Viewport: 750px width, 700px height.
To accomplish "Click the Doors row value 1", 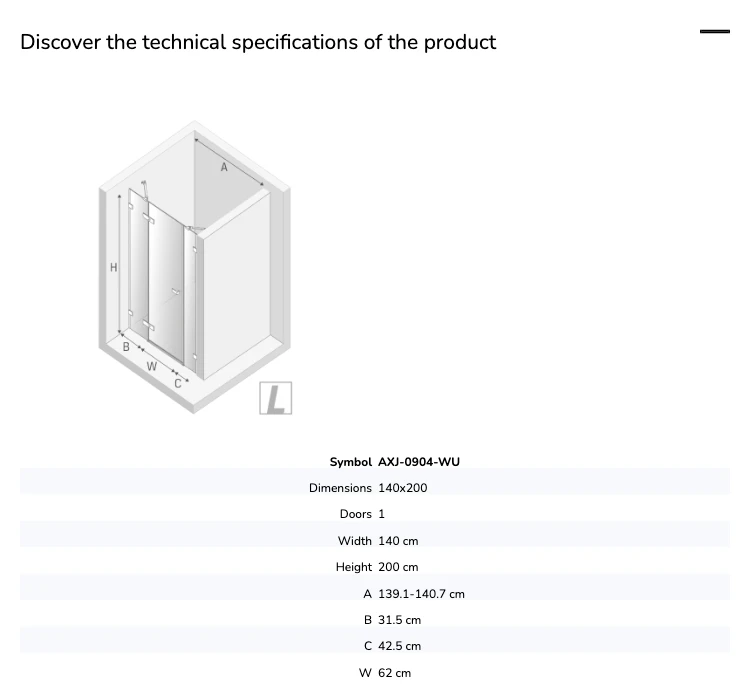I will 381,514.
